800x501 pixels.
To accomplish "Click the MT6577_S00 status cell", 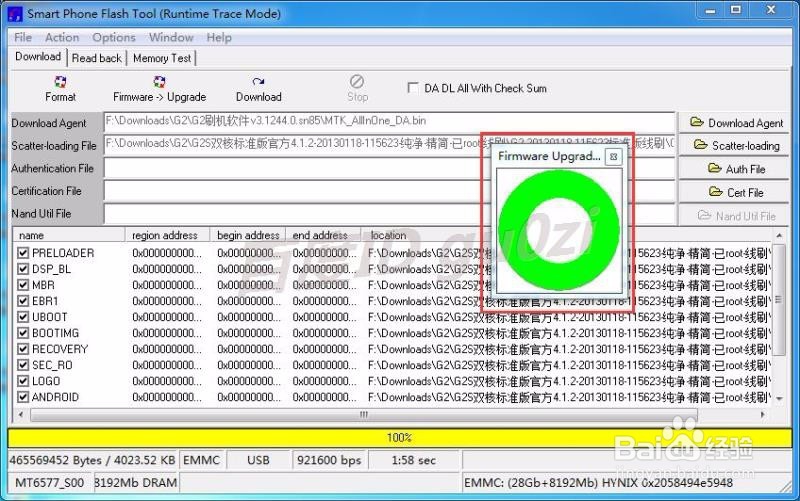I will [49, 483].
